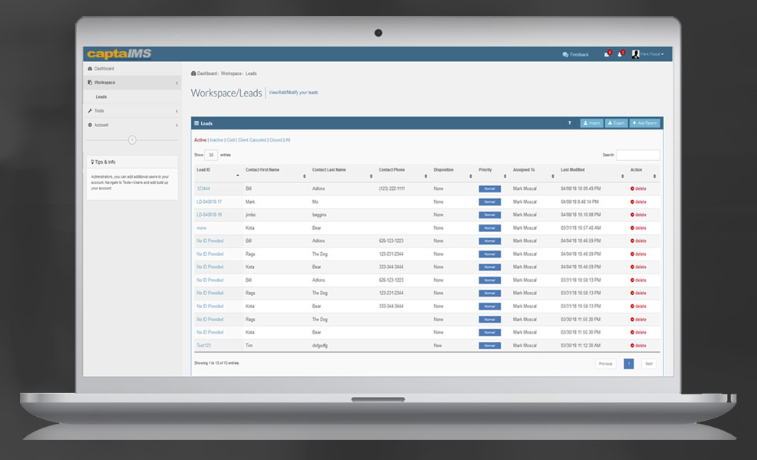Delete the 123444 lead row
Image resolution: width=757 pixels, height=460 pixels.
tap(638, 189)
